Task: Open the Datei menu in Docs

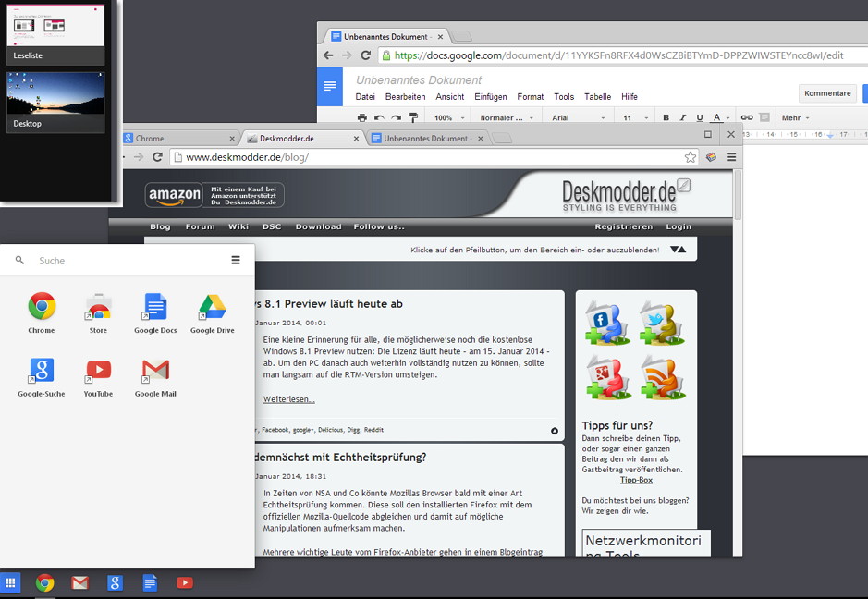Action: [x=365, y=96]
